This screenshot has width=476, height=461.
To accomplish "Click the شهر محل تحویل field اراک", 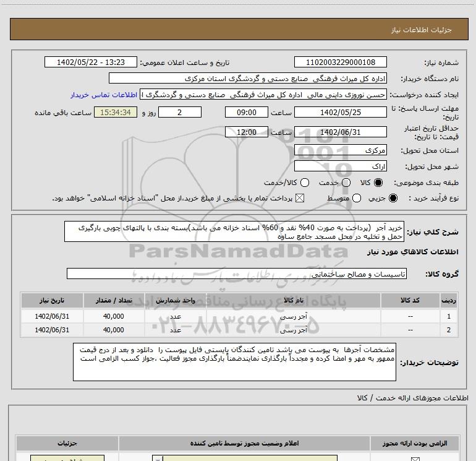I will click(340, 166).
